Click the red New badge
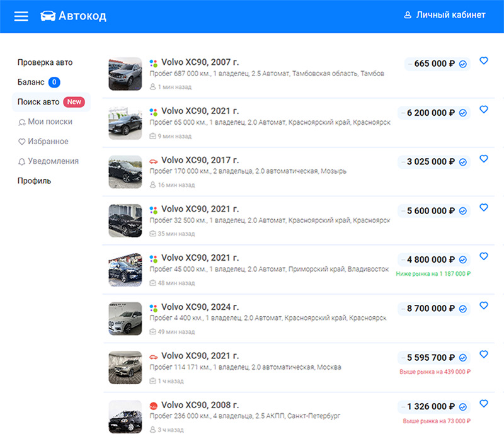The image size is (504, 439). coord(74,102)
